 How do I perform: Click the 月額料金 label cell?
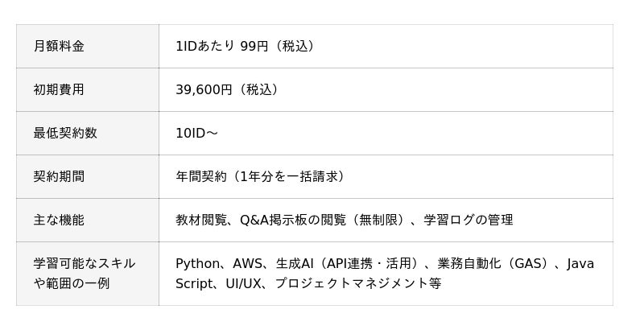(59, 46)
